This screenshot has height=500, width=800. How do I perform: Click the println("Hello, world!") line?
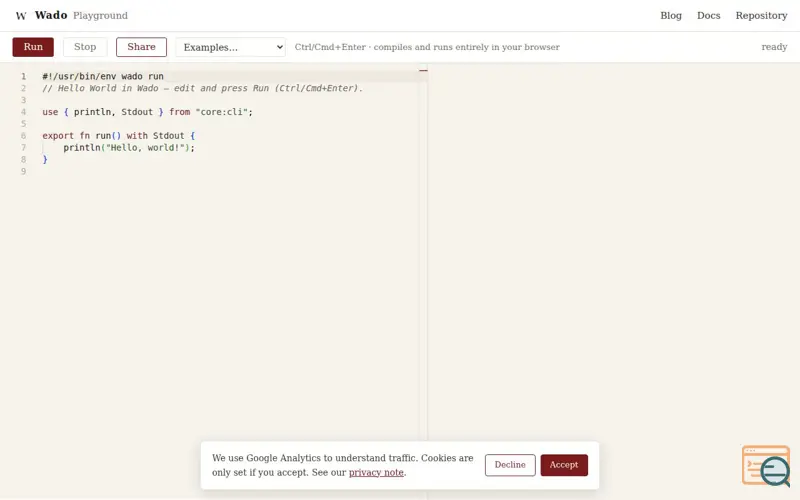click(129, 147)
